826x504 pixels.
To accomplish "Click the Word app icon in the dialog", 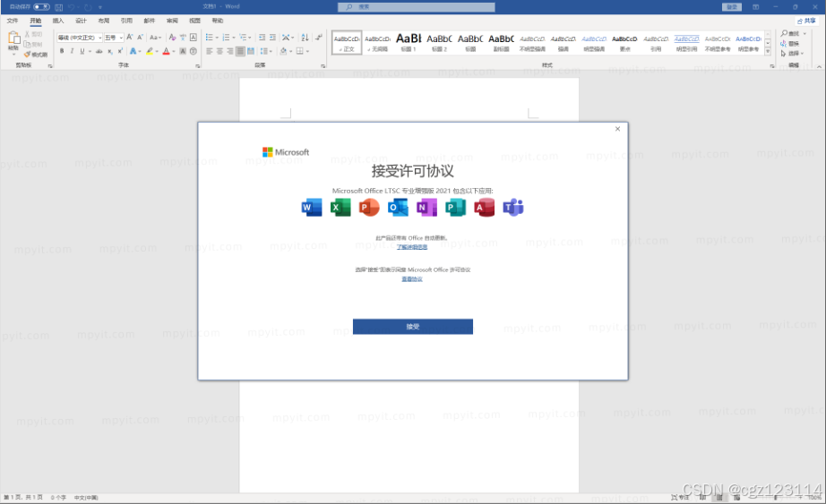I will [x=312, y=208].
